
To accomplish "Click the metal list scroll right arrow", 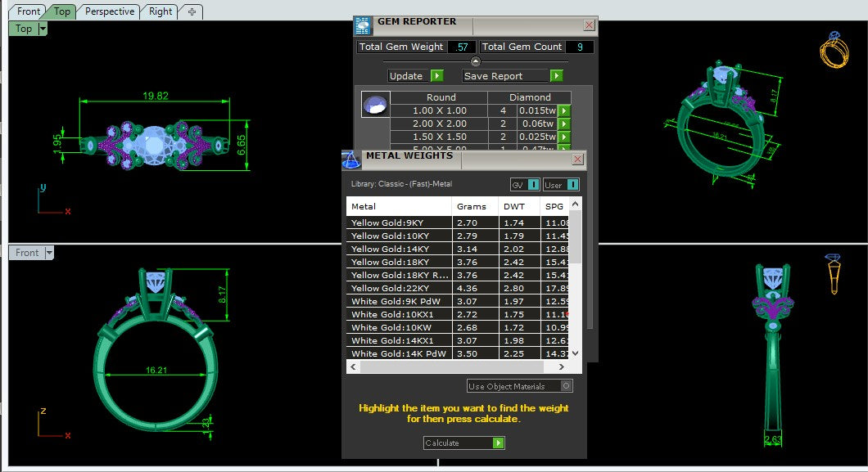I will coord(561,366).
